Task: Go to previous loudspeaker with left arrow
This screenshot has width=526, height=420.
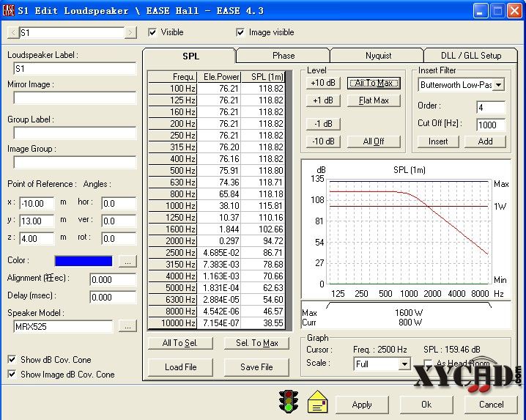Action: point(13,32)
